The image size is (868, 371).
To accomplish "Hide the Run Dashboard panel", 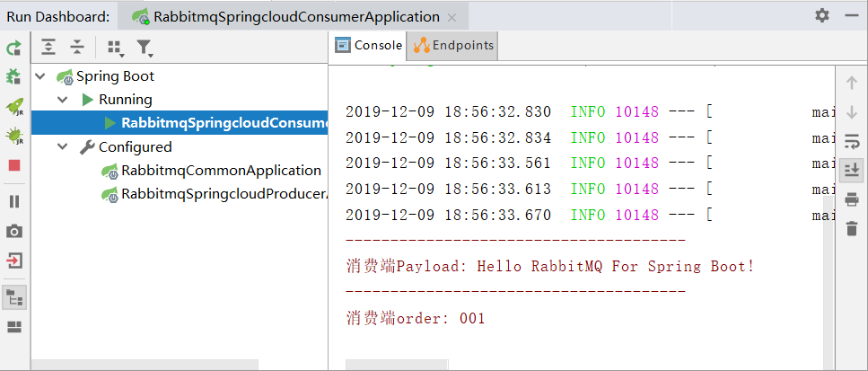I will coord(852,16).
